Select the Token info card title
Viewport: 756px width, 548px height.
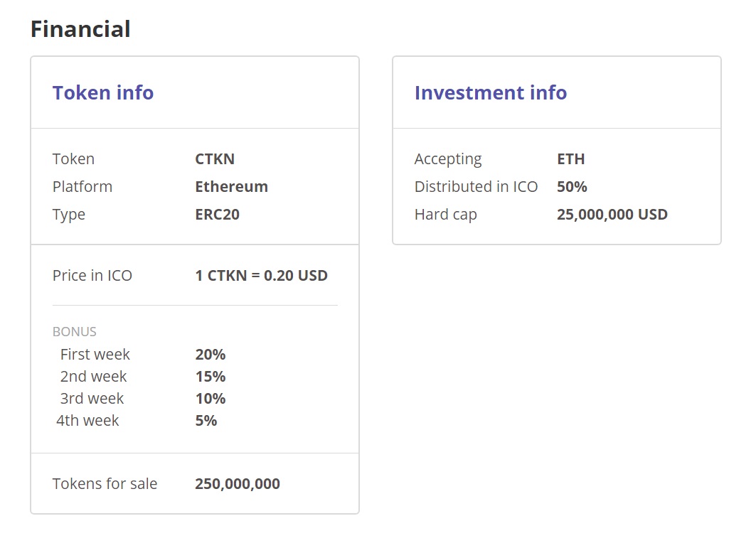pyautogui.click(x=103, y=93)
